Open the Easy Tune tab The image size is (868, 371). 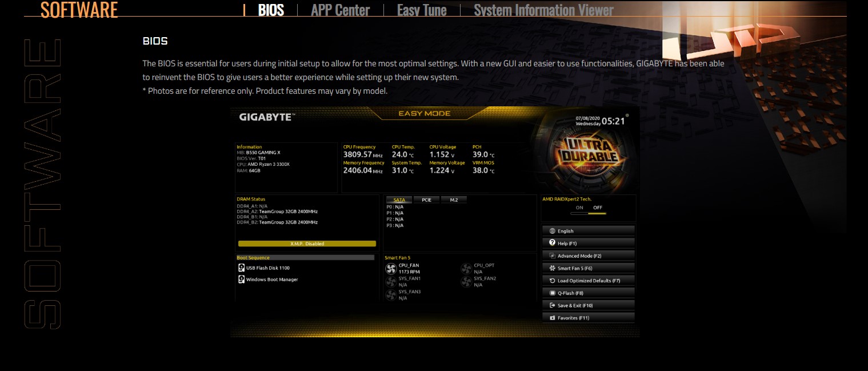[x=422, y=10]
